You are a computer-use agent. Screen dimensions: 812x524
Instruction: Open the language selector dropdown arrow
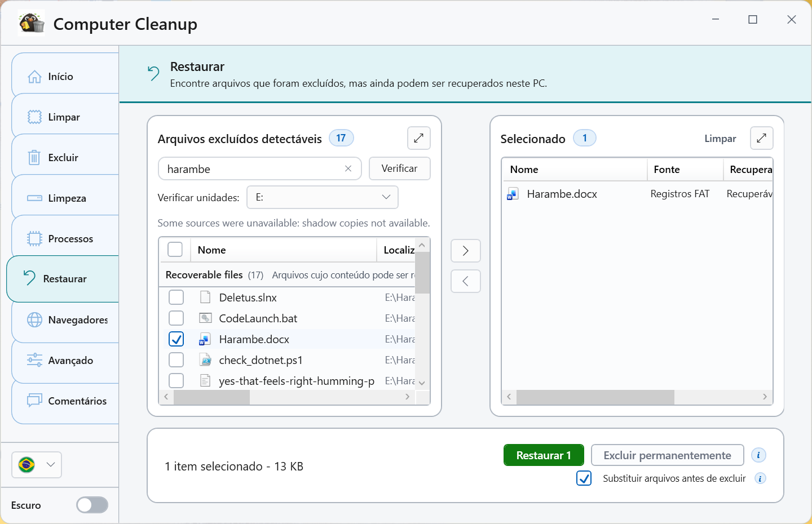pyautogui.click(x=51, y=465)
